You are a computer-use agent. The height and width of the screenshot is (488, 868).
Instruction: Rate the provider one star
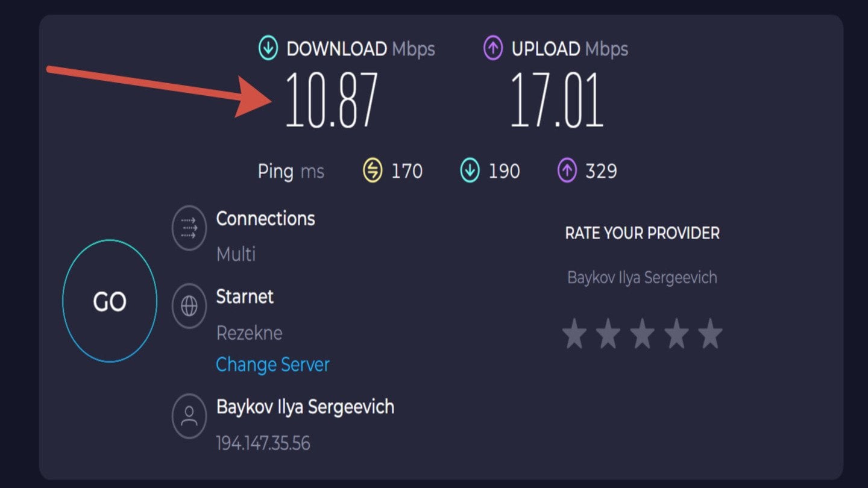tap(574, 334)
